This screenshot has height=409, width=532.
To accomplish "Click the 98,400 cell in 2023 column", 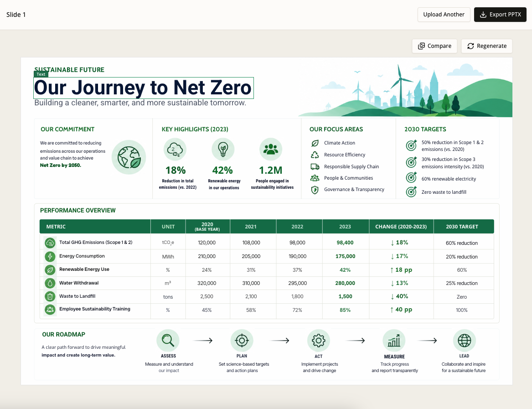I will [345, 243].
